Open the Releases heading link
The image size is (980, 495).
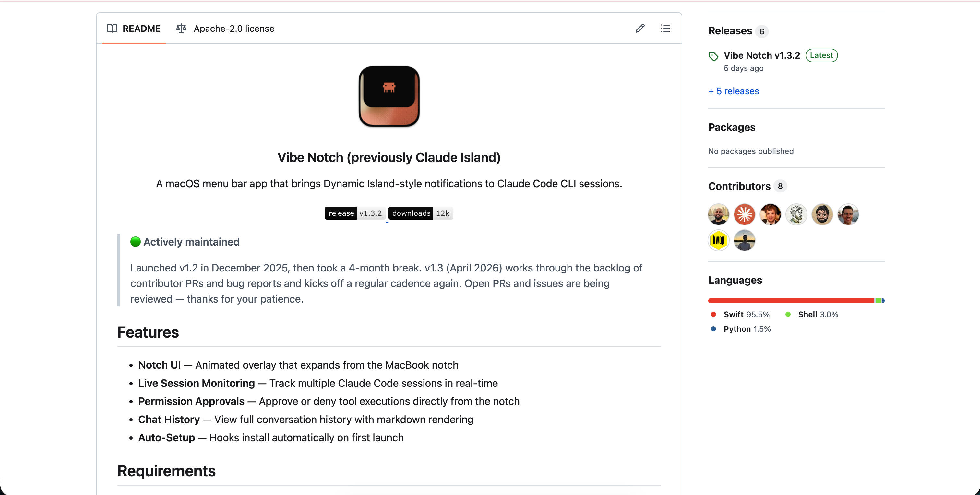(x=730, y=31)
